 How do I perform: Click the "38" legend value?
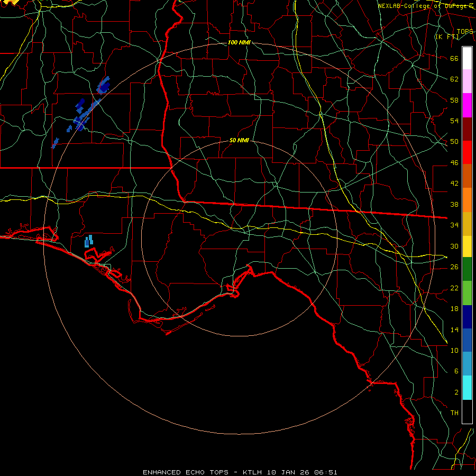point(454,204)
